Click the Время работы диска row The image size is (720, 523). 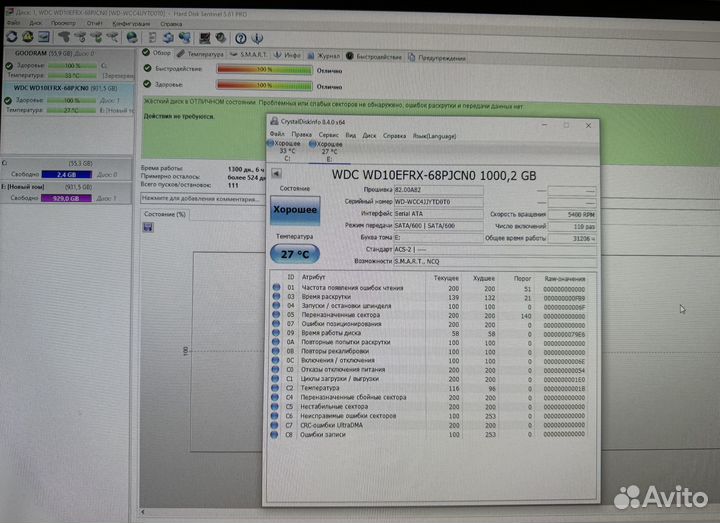(430, 333)
